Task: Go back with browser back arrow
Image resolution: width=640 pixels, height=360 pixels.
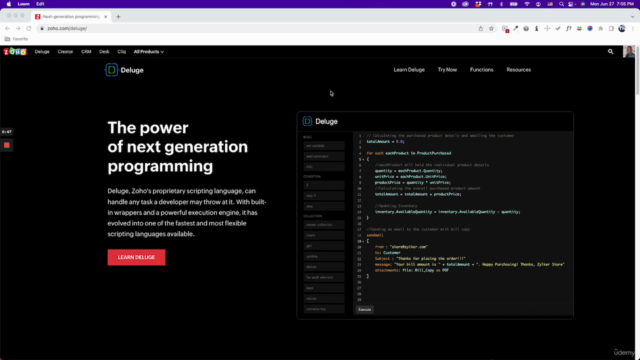Action: coord(7,29)
